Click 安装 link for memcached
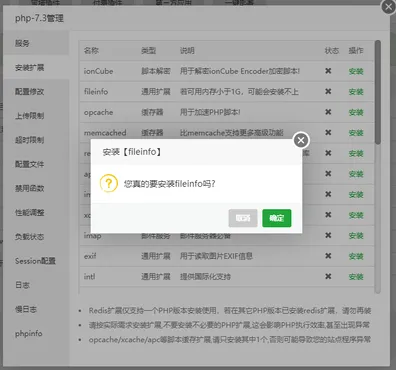This screenshot has width=396, height=370. coord(356,133)
